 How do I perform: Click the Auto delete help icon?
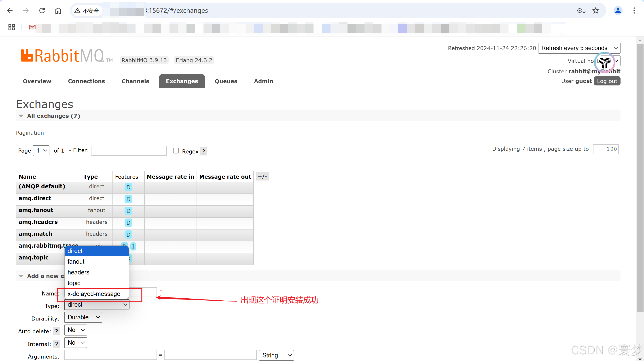57,331
